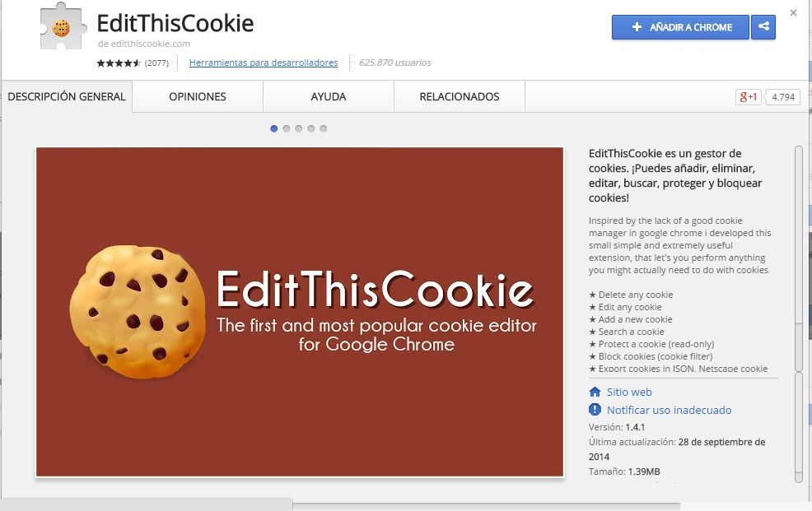Select the second screenshot carousel dot
The height and width of the screenshot is (511, 812).
click(287, 129)
